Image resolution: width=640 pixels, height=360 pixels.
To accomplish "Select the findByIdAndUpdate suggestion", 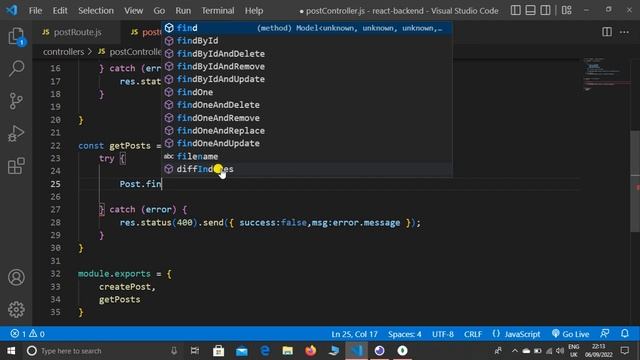I will (307, 79).
